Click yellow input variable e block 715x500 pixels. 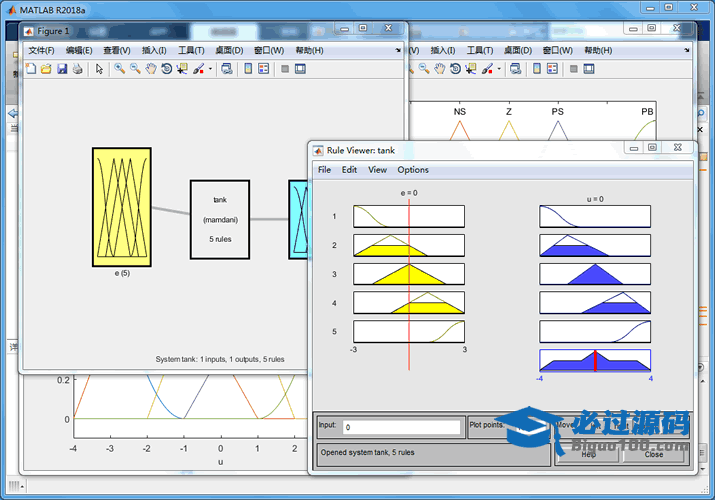pos(122,207)
